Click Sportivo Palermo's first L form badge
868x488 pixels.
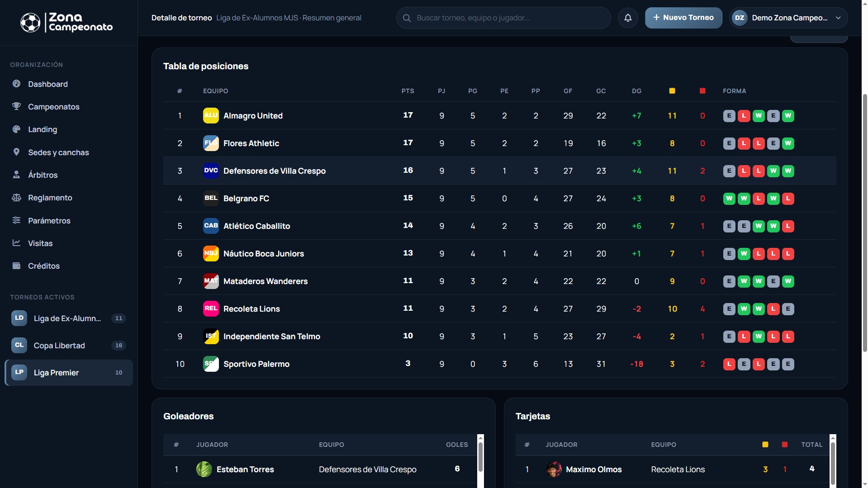click(729, 364)
